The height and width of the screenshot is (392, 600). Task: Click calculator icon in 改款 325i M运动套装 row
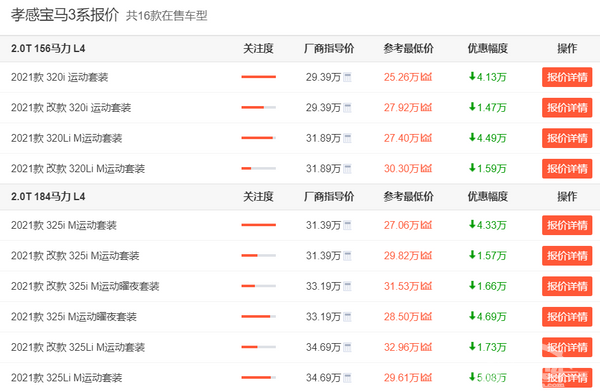[x=347, y=256]
